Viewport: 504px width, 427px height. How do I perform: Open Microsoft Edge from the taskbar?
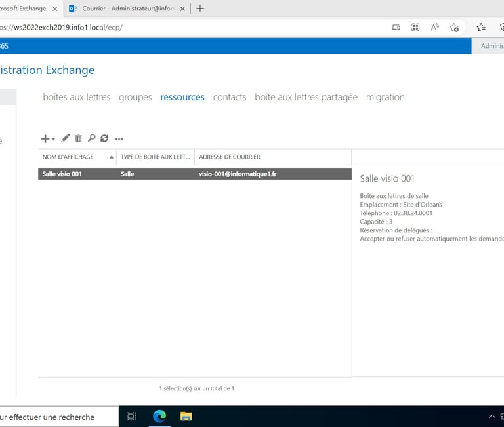tap(159, 417)
